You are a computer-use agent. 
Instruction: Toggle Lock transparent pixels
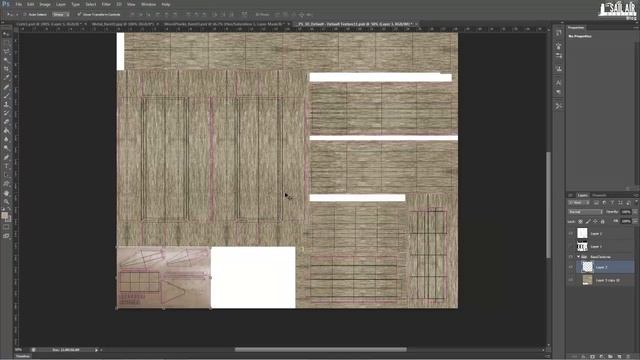tap(580, 221)
